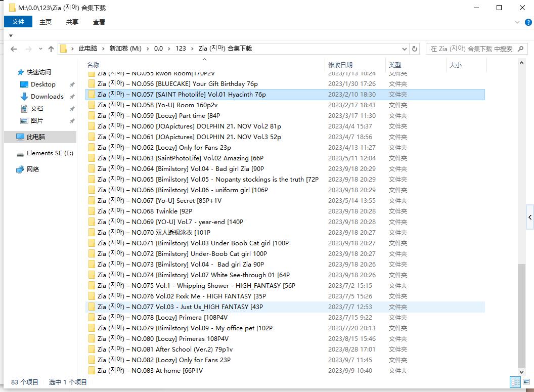
Task: Click 新加卷 (M:) in breadcrumb path
Action: (125, 49)
